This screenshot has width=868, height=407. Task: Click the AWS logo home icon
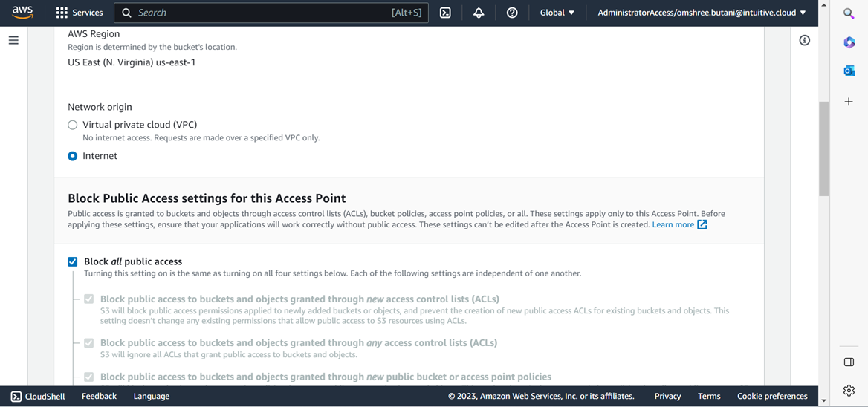22,13
